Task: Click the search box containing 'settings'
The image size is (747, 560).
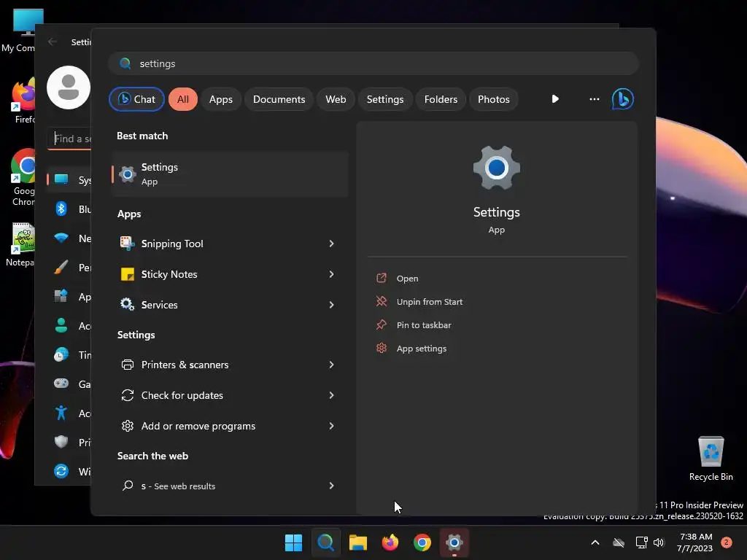Action: (373, 63)
